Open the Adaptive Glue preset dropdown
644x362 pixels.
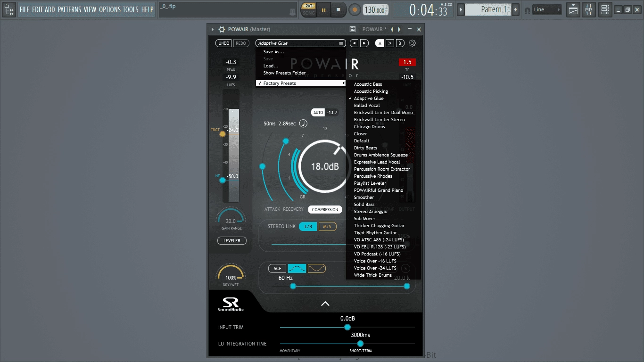tap(301, 43)
